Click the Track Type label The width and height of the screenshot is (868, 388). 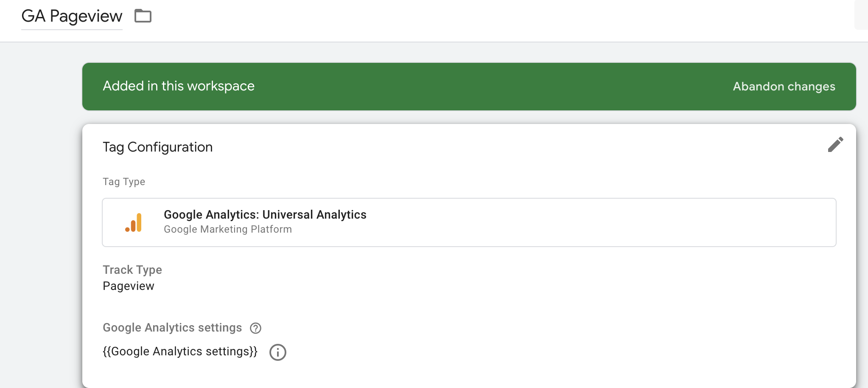132,270
